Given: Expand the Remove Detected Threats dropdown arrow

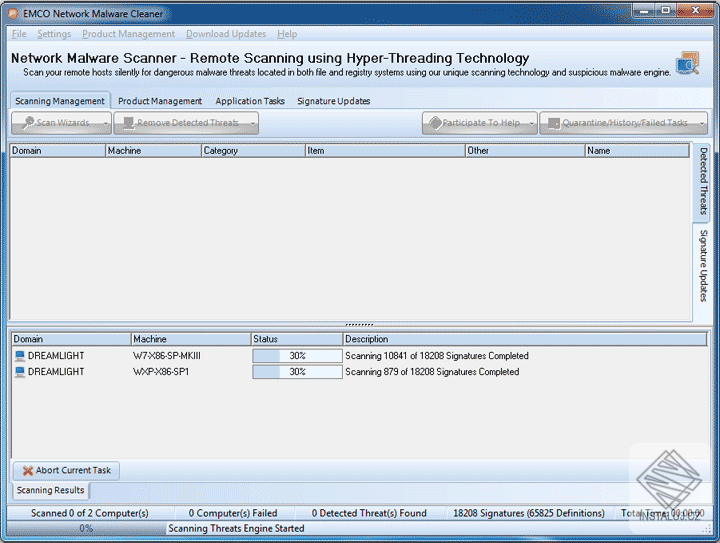Looking at the screenshot, I should click(x=253, y=123).
